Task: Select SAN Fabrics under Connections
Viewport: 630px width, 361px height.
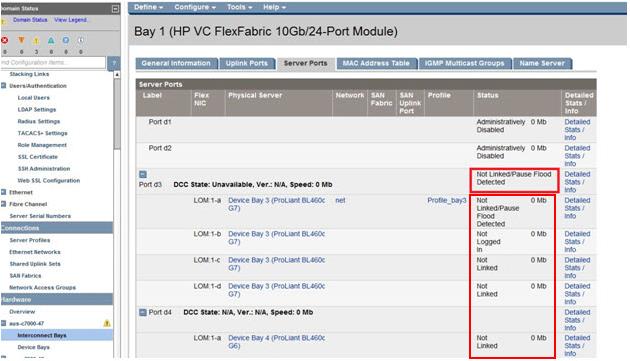Action: point(25,276)
